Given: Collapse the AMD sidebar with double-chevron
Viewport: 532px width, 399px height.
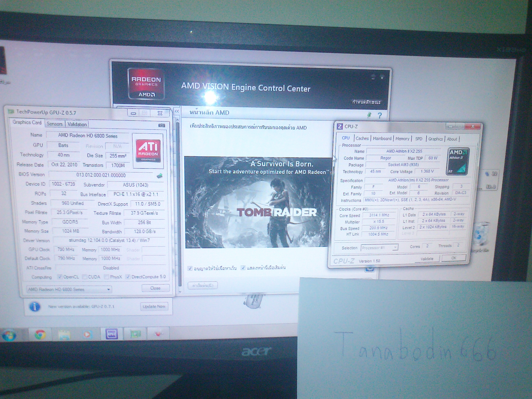Looking at the screenshot, I should coord(177,111).
